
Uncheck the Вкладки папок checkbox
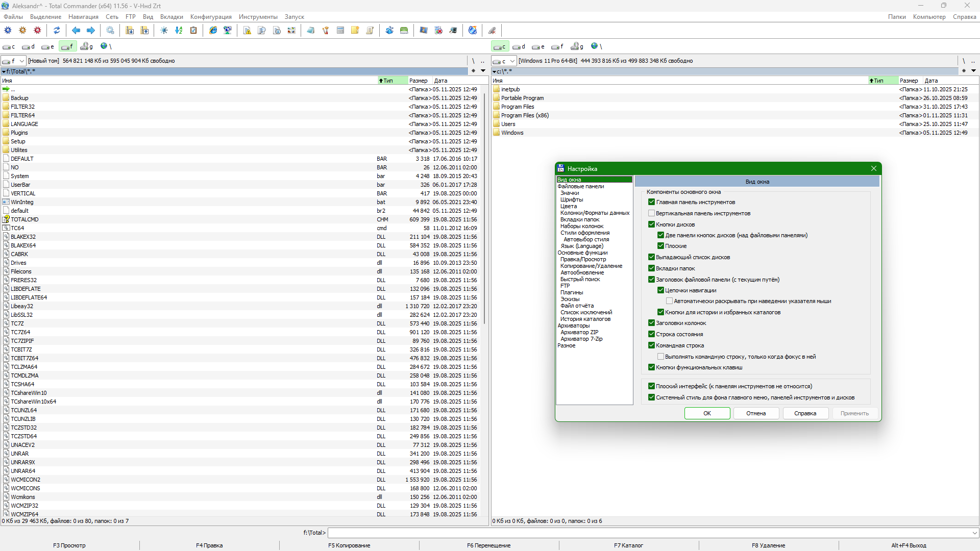pos(651,268)
